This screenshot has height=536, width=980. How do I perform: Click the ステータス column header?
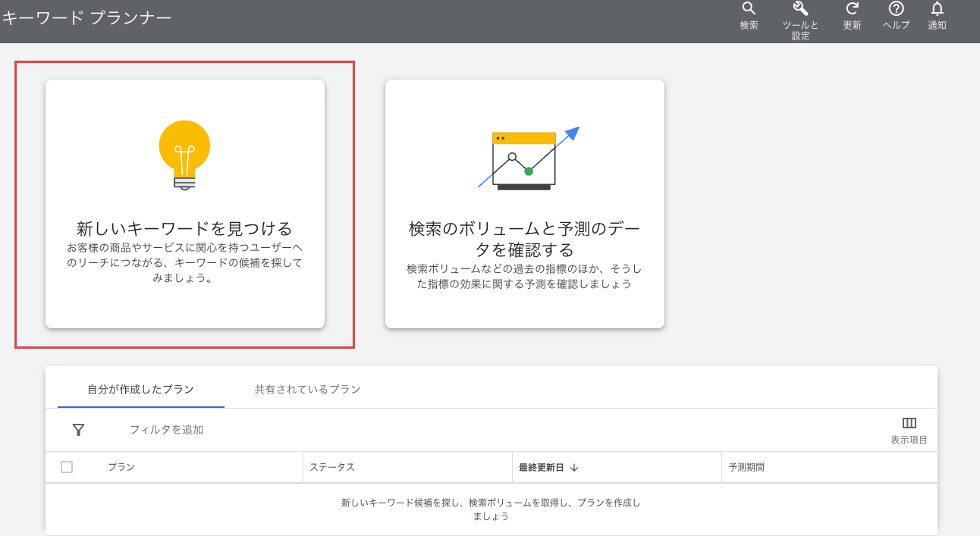click(x=332, y=468)
